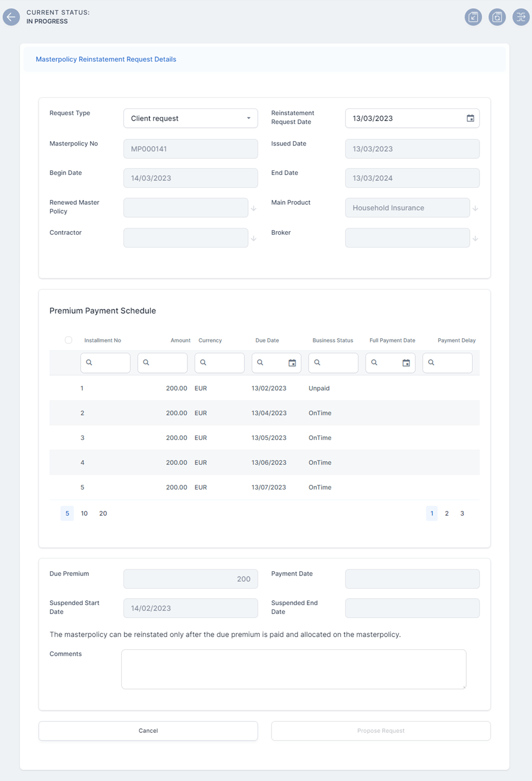This screenshot has width=532, height=781.
Task: Open calendar in Due Date filter
Action: click(x=292, y=363)
